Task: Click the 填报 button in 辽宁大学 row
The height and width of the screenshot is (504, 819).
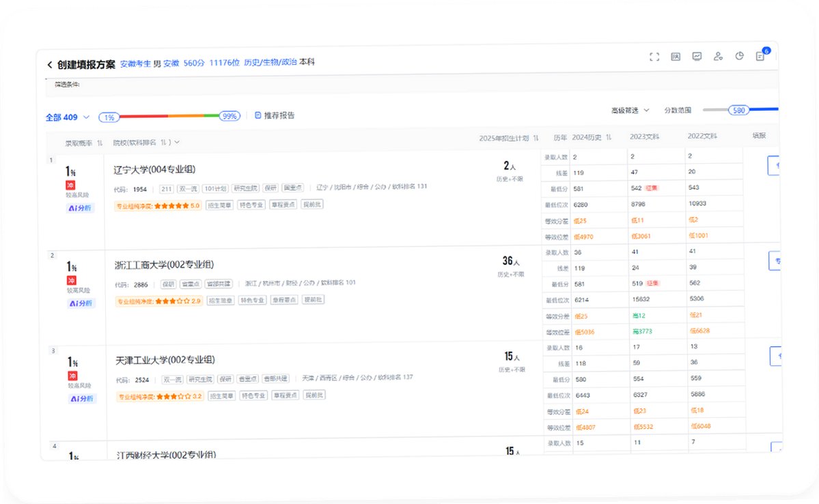Action: pyautogui.click(x=773, y=165)
